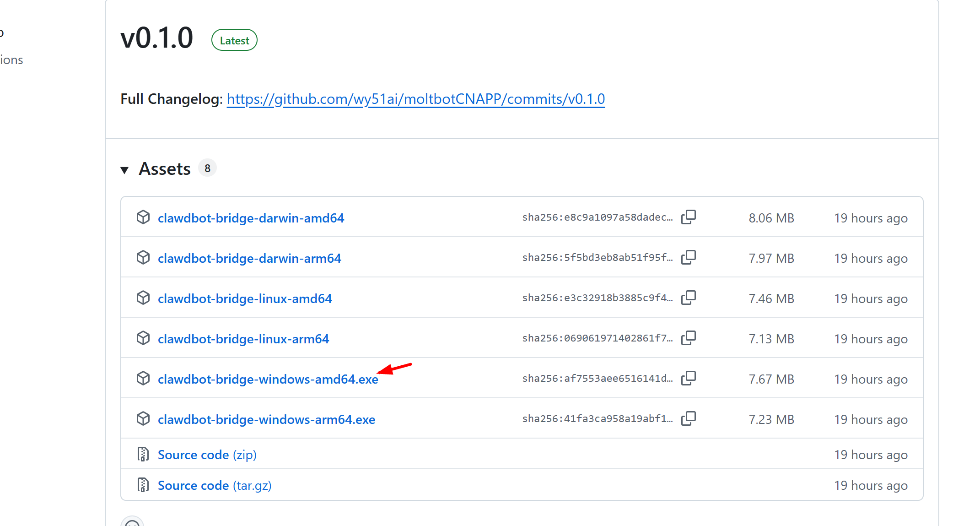
Task: Download clawdbot-bridge-darwin-amd64
Action: point(251,218)
